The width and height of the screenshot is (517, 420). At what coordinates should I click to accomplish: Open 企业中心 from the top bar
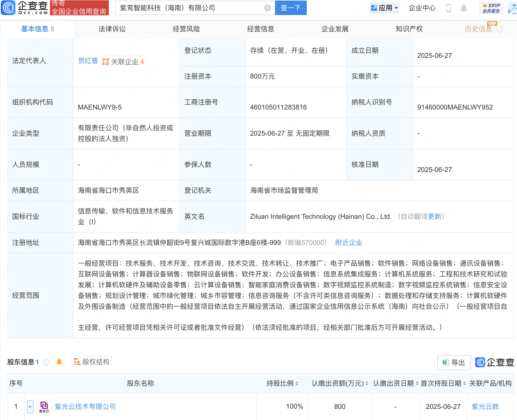click(x=422, y=8)
